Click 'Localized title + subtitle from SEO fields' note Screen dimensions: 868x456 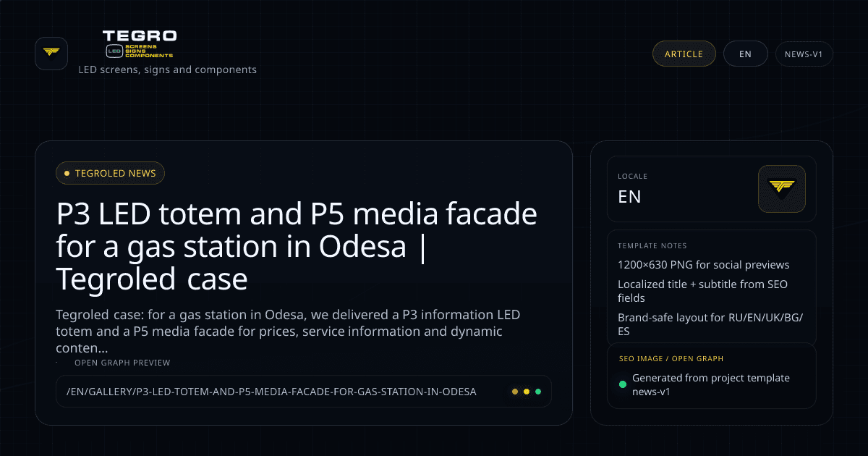click(x=702, y=291)
